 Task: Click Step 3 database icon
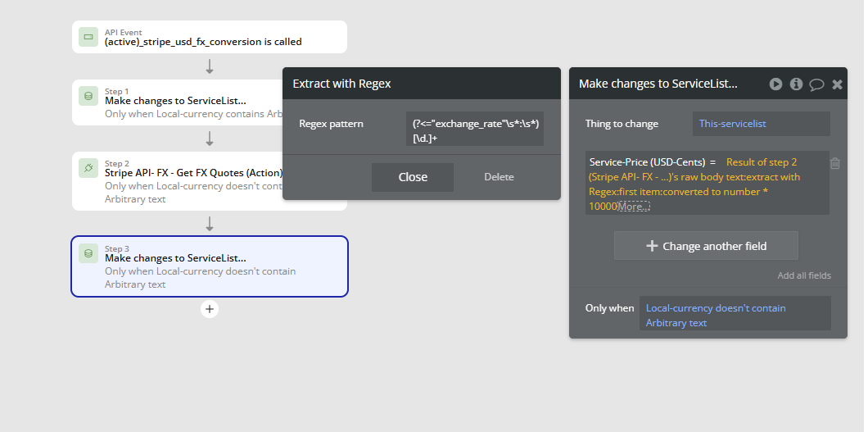point(88,253)
